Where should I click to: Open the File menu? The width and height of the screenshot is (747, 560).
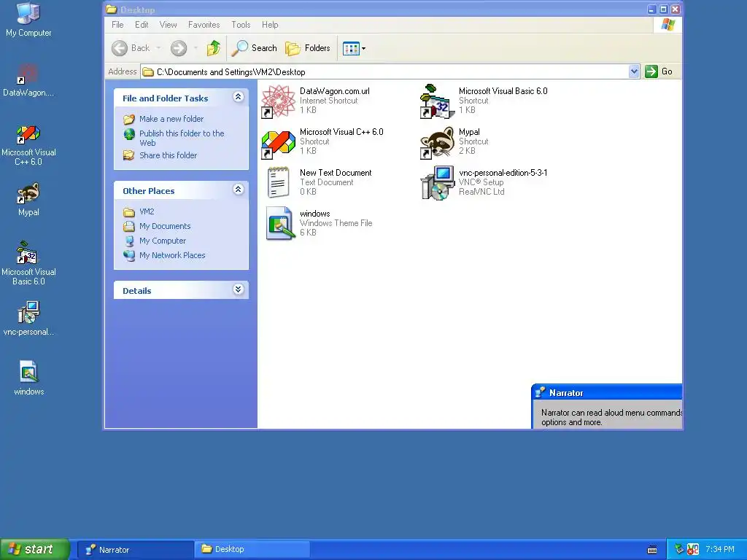click(117, 25)
